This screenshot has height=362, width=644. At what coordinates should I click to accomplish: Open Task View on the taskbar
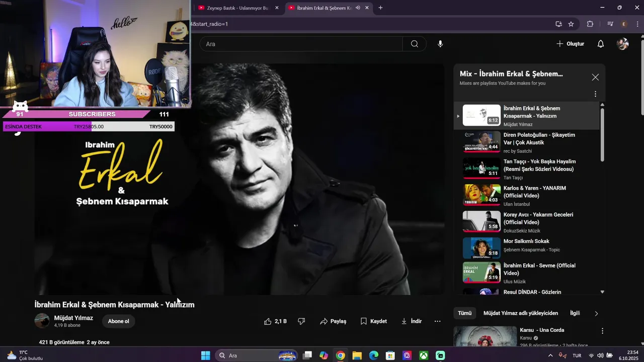click(x=307, y=355)
